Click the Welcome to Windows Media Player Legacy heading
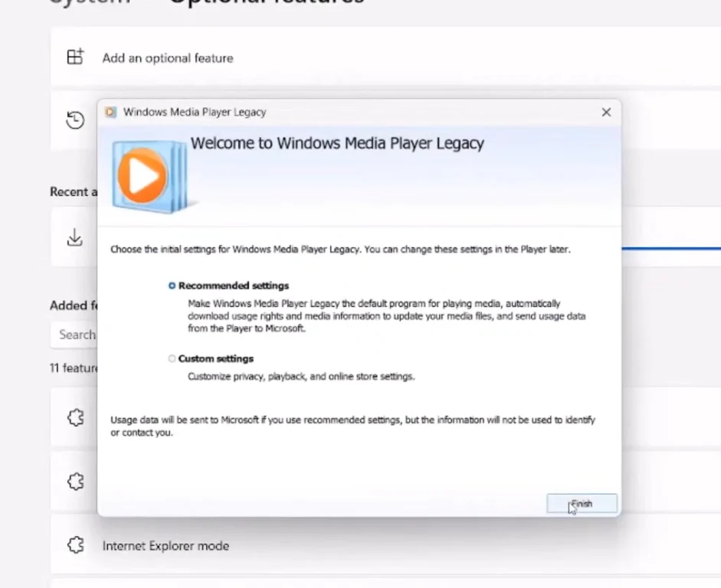Screen dimensions: 721x588 [x=337, y=143]
